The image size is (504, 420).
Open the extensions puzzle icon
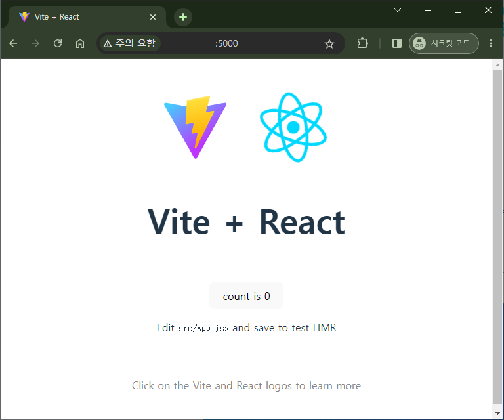(x=362, y=43)
